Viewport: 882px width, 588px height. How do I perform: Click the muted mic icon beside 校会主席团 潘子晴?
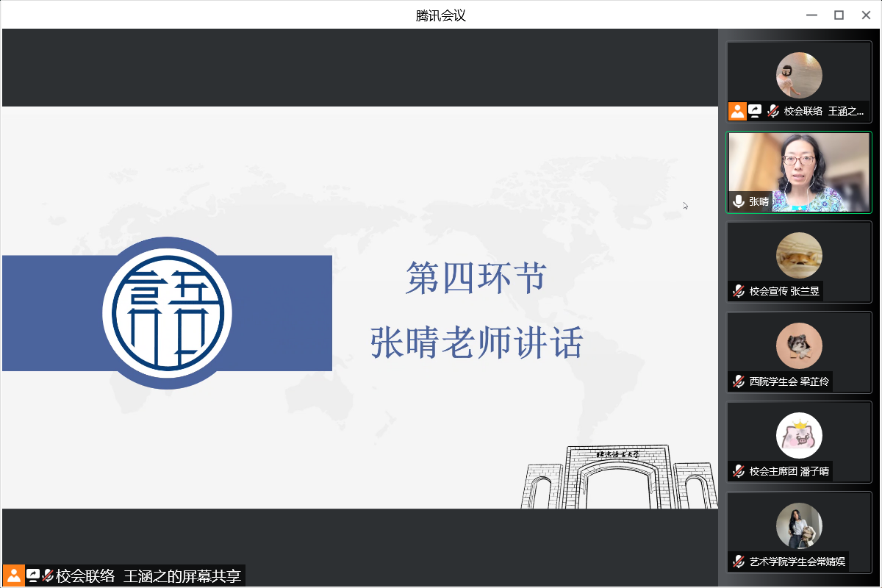[x=739, y=471]
